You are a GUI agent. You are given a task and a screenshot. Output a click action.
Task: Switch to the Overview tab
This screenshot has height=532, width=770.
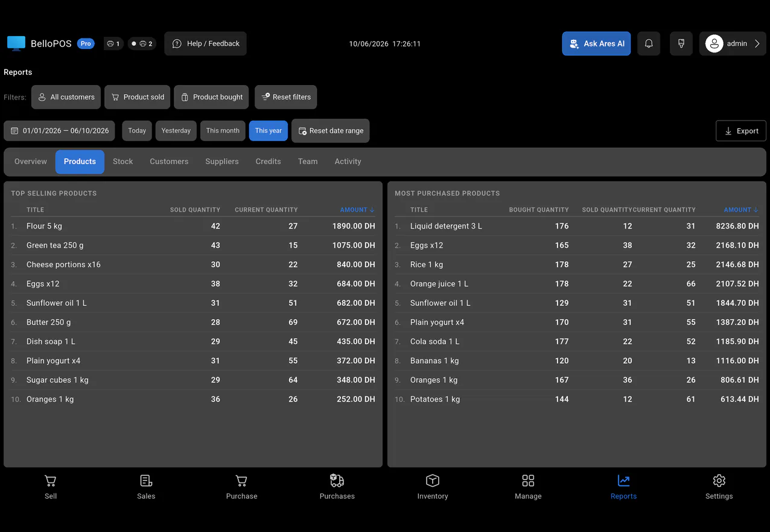pos(31,162)
